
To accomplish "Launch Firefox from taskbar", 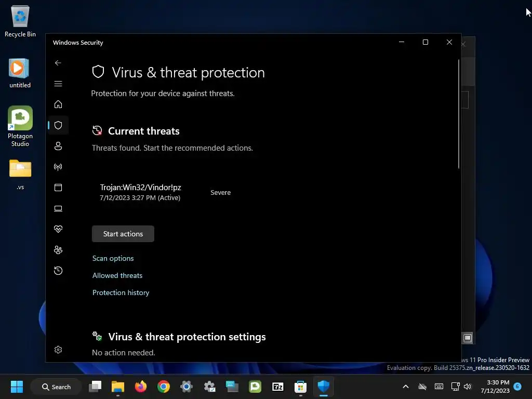I will pos(140,387).
